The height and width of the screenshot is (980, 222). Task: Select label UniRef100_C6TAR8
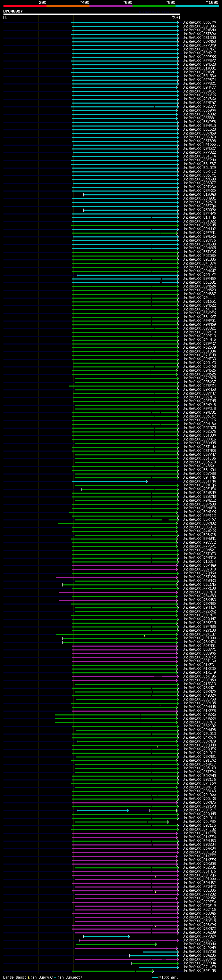(199, 577)
